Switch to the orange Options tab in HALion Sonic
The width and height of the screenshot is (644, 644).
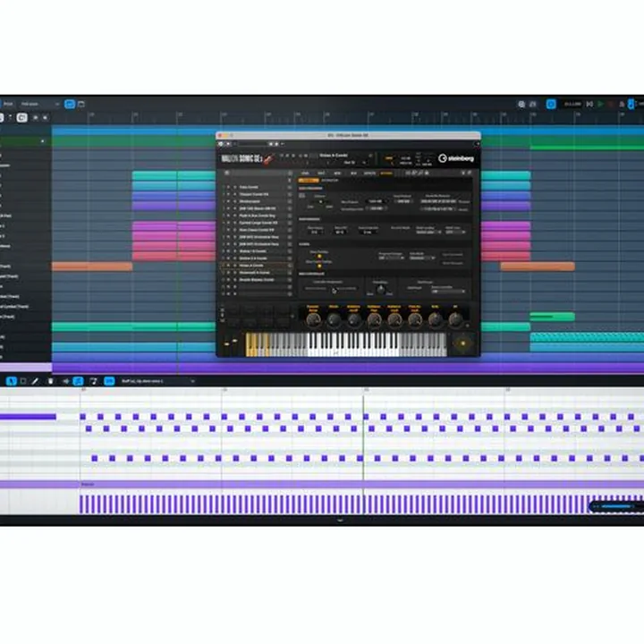coord(386,174)
